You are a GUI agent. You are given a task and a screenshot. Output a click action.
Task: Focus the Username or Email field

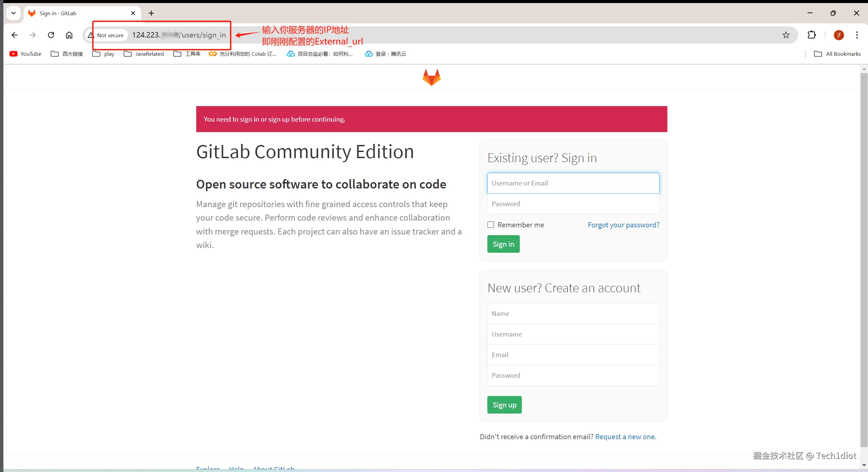tap(573, 183)
